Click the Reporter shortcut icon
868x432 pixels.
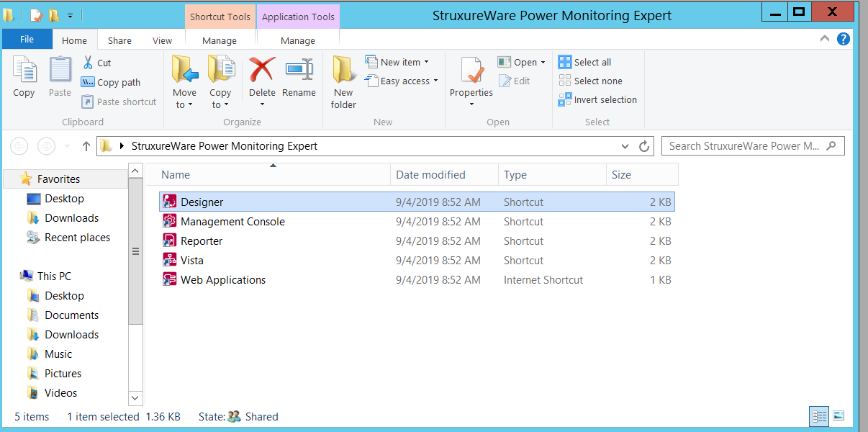(x=170, y=241)
